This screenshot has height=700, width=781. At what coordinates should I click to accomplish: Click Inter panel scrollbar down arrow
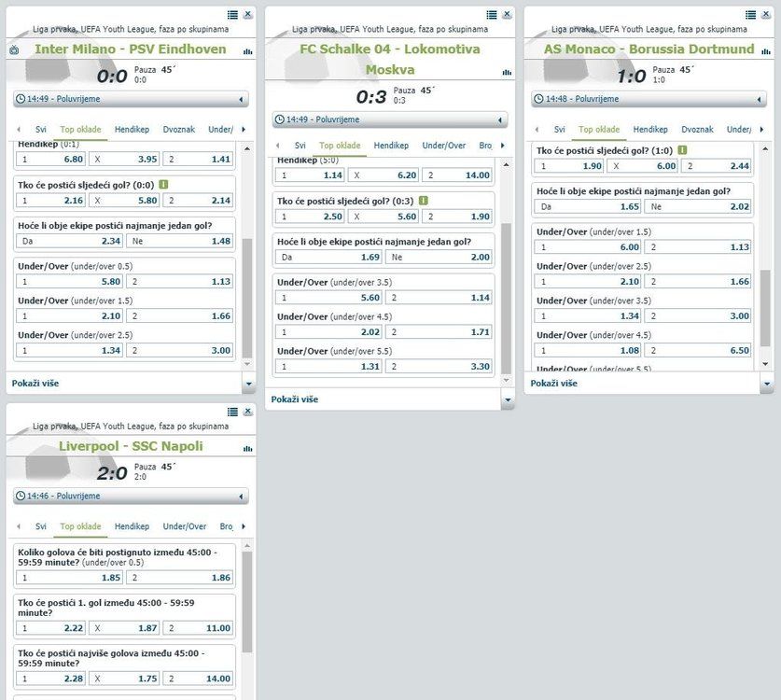(x=247, y=364)
